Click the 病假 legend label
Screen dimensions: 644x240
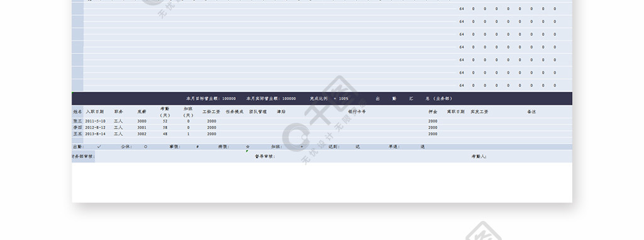pos(223,147)
